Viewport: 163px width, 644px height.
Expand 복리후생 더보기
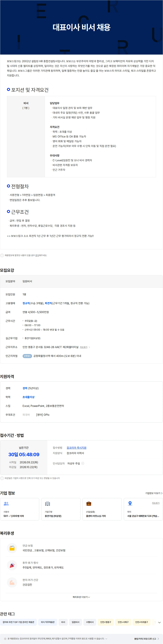(81, 597)
